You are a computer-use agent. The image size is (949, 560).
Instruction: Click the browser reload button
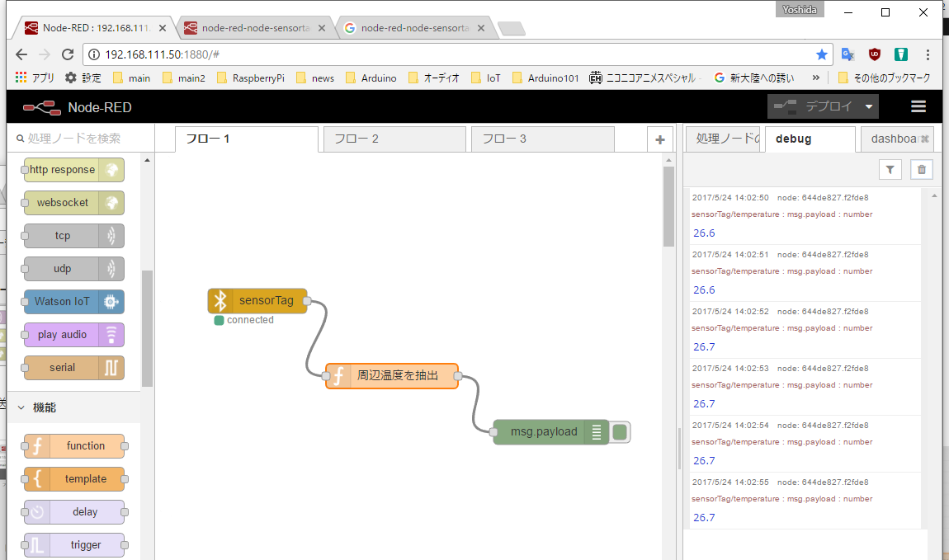[67, 54]
